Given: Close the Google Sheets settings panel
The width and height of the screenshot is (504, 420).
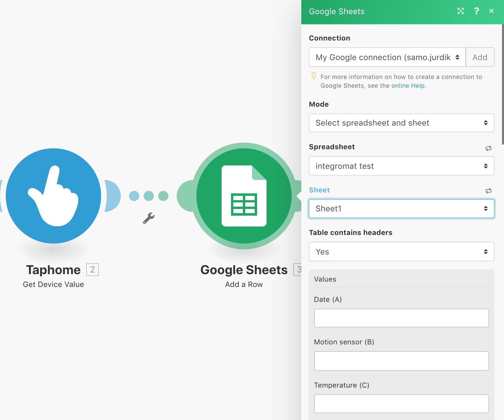Looking at the screenshot, I should pos(492,11).
